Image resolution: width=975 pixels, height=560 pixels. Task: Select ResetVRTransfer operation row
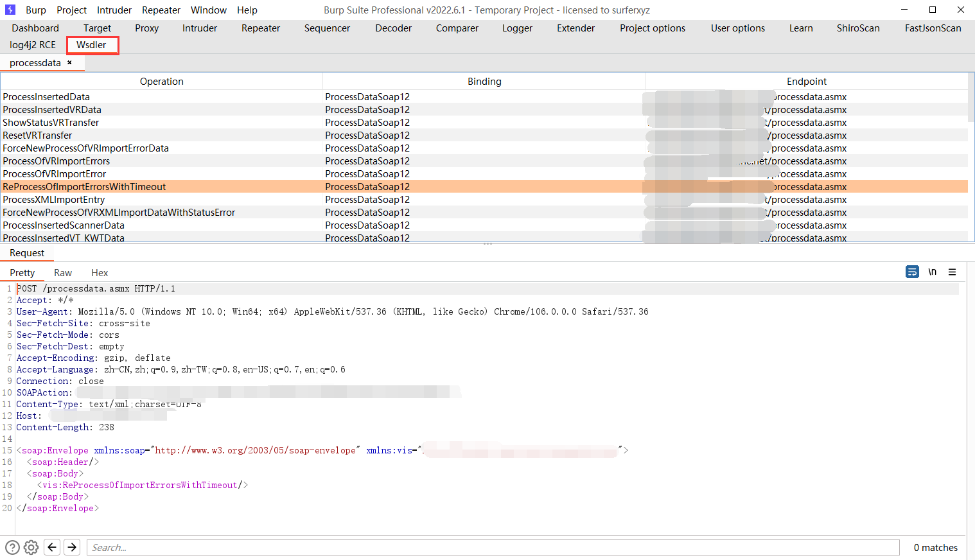[484, 135]
